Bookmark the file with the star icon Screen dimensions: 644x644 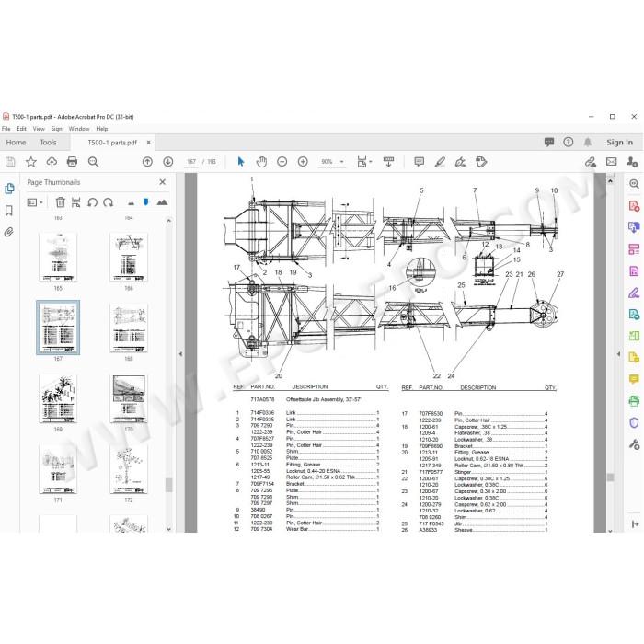click(31, 162)
